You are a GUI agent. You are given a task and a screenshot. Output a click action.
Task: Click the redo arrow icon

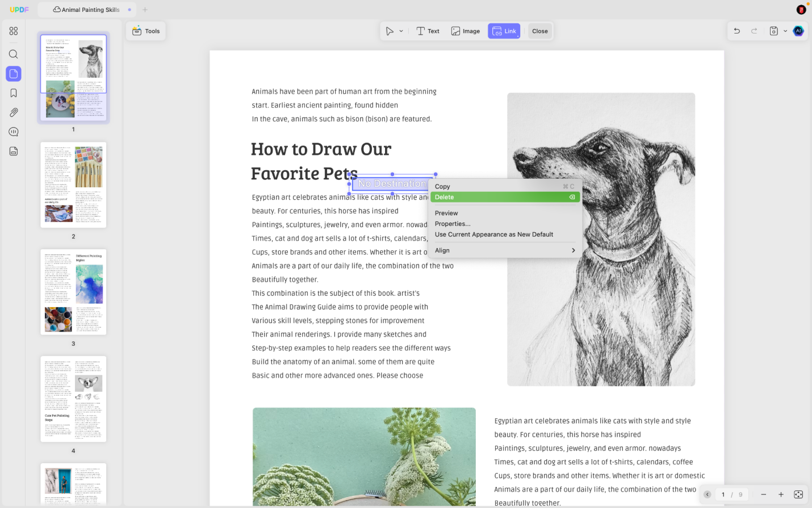[x=754, y=31]
